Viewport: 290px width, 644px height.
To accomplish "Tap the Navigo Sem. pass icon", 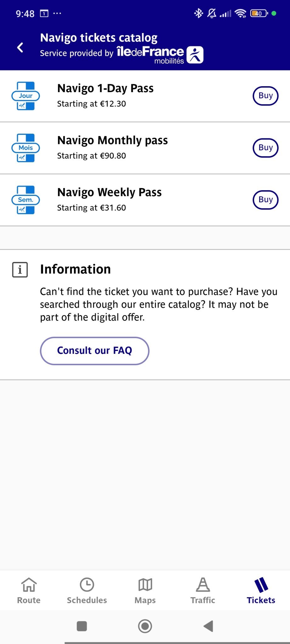I will point(26,200).
